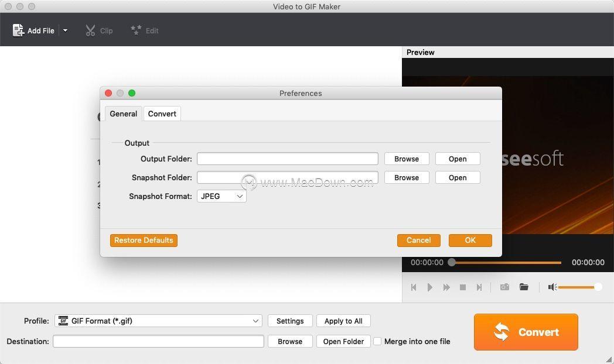Image resolution: width=614 pixels, height=364 pixels.
Task: Skip to previous frame in preview
Action: coord(414,287)
